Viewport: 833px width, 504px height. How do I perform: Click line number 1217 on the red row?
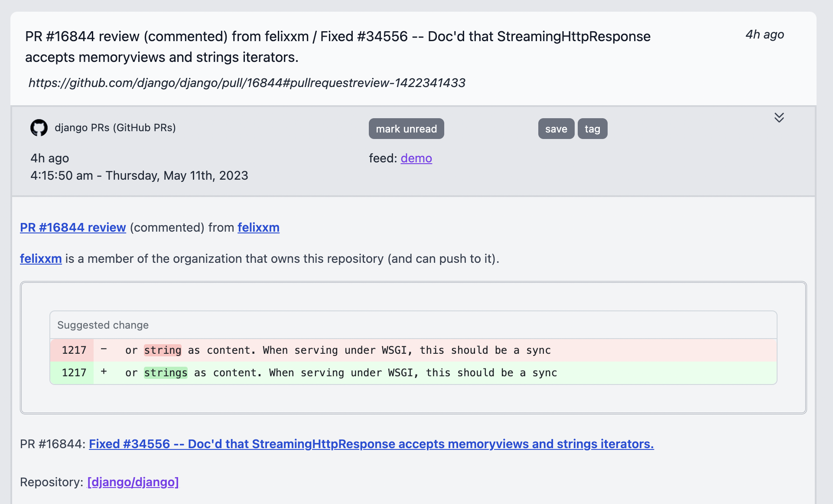(74, 350)
